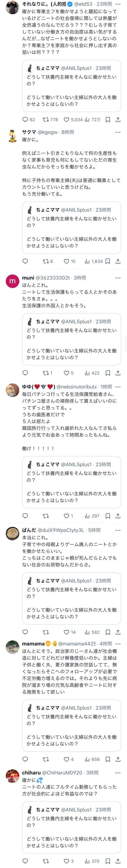Open mamama's profile picture
Screen dimensions: 127x868
(13, 647)
